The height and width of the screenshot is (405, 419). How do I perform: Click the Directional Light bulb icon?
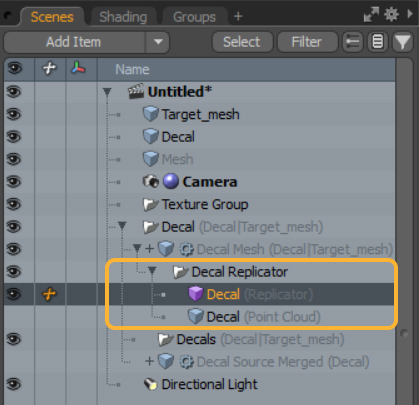(151, 384)
